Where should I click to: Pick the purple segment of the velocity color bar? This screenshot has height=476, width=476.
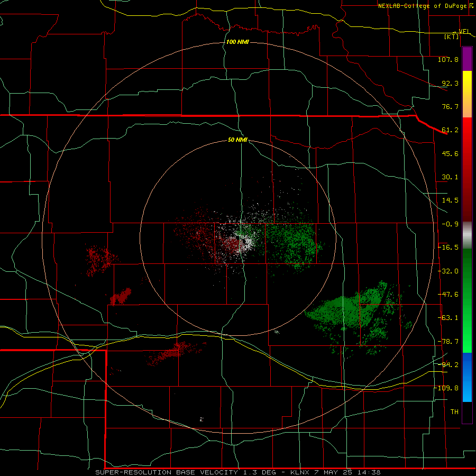[467, 59]
